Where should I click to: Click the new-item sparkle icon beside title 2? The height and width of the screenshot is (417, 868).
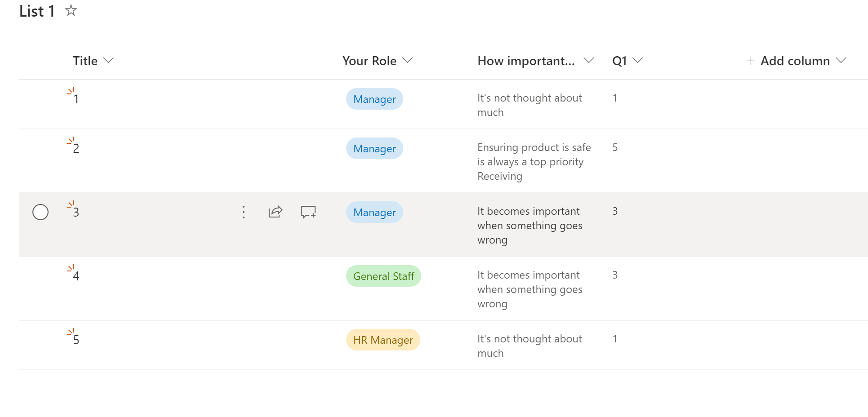tap(71, 141)
